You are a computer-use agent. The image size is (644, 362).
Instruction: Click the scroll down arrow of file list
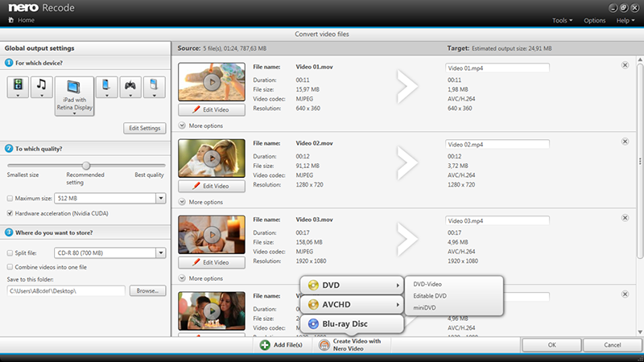(640, 332)
